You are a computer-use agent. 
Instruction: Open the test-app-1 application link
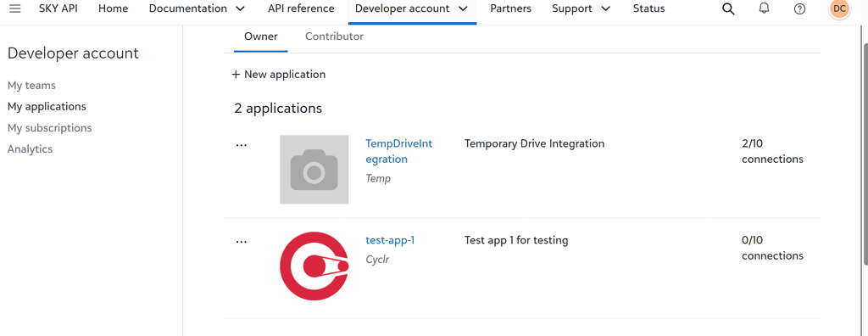click(390, 240)
